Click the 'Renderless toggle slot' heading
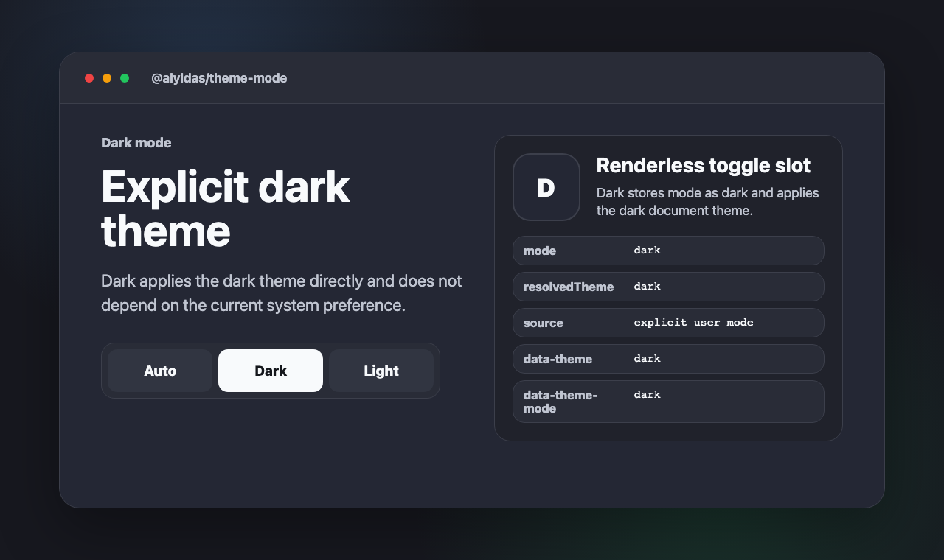The height and width of the screenshot is (560, 944). coord(704,166)
